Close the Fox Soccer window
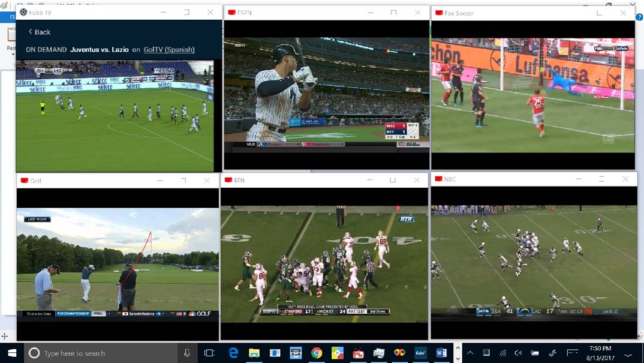The width and height of the screenshot is (644, 363). click(623, 13)
